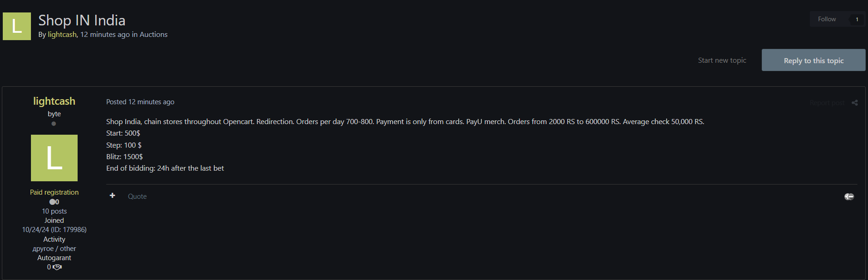868x280 pixels.
Task: Open the Auctions forum link
Action: click(x=153, y=35)
